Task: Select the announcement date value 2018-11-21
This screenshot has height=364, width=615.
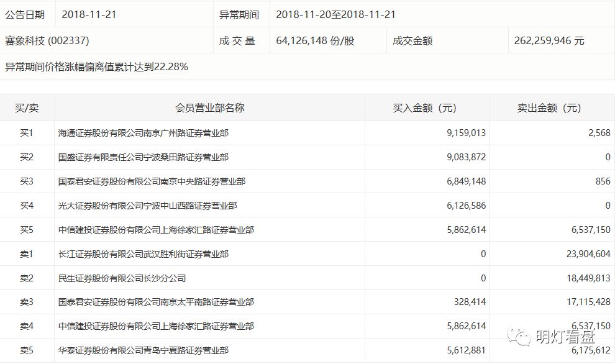Action: 89,15
